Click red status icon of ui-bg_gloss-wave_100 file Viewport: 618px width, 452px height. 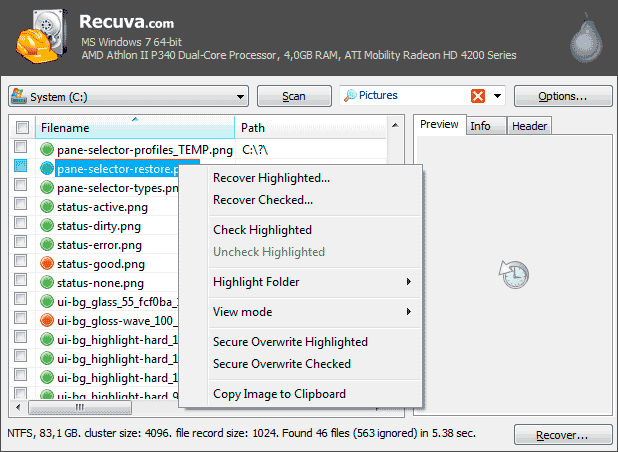47,320
